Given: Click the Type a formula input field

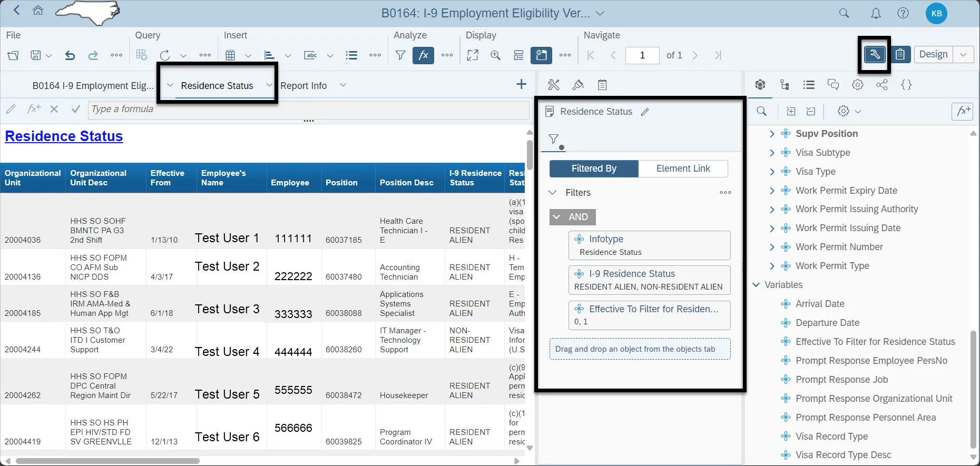Looking at the screenshot, I should tap(308, 110).
